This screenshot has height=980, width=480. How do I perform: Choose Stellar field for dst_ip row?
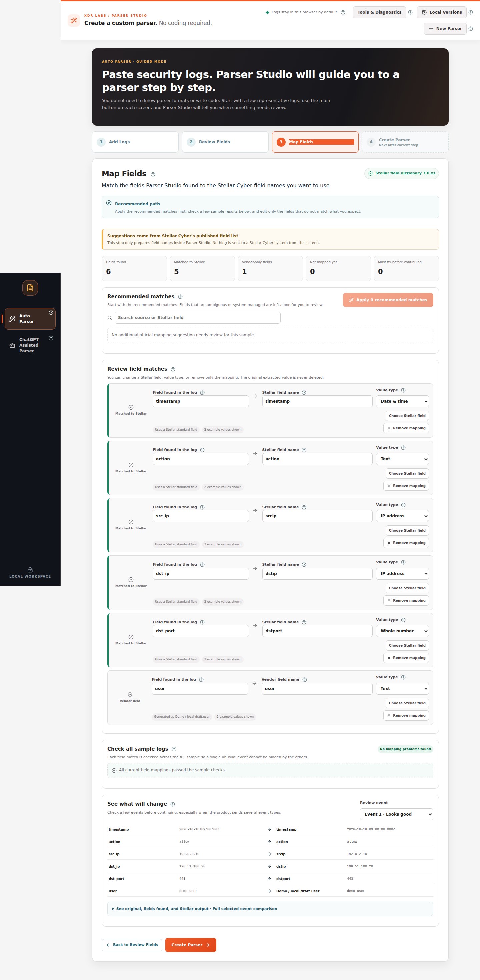(407, 588)
